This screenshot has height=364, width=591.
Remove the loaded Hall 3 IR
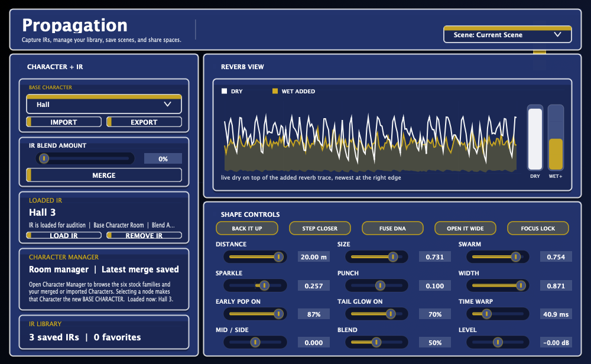point(145,235)
